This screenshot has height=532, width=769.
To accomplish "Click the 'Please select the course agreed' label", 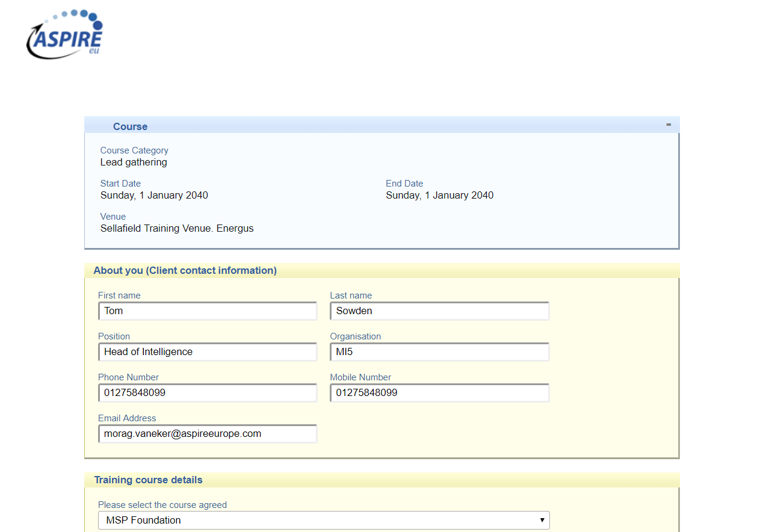I will (x=162, y=505).
